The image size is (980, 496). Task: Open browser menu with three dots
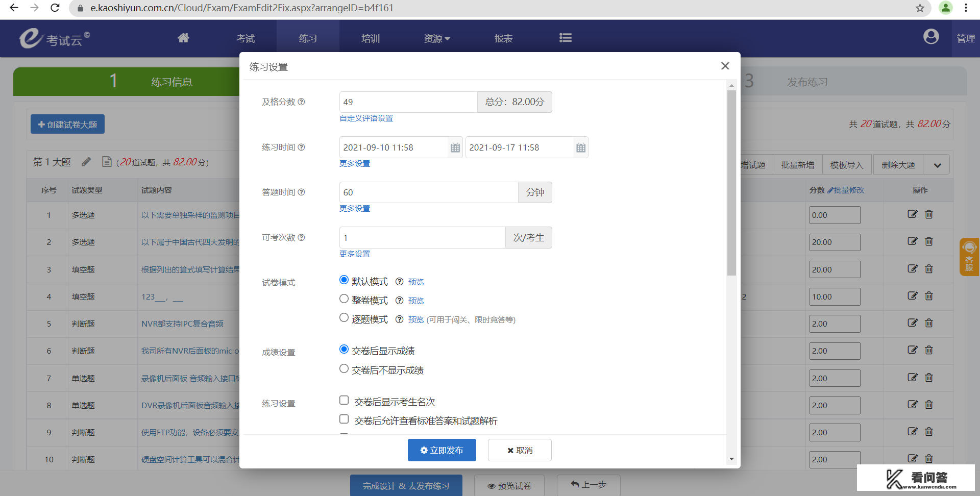(x=966, y=8)
